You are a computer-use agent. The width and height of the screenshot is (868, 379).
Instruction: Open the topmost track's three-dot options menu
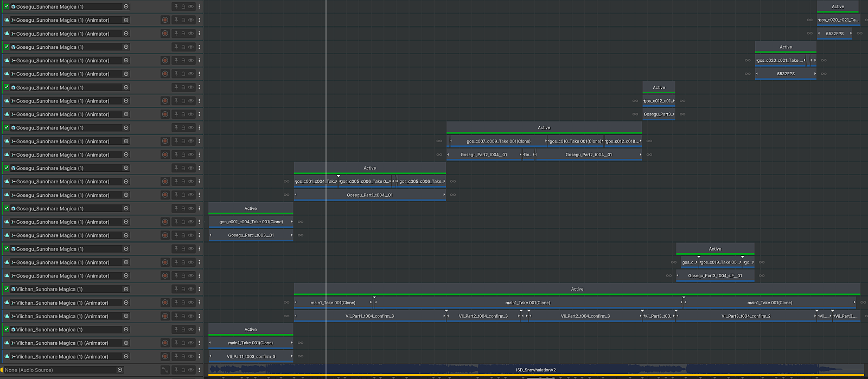coord(199,7)
